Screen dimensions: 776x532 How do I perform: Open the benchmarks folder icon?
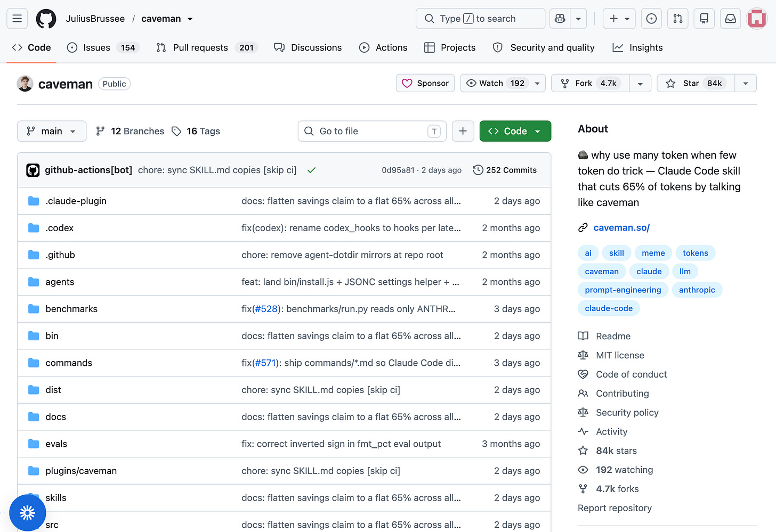[x=34, y=309]
